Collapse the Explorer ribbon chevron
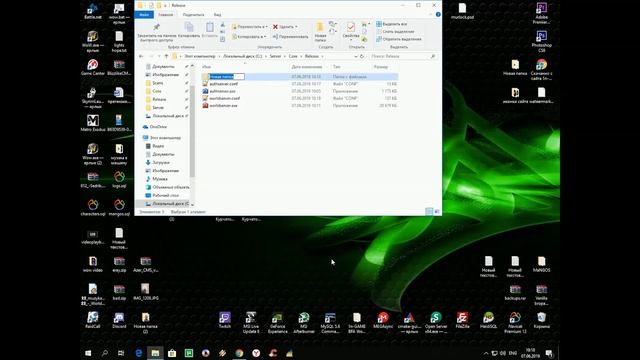The width and height of the screenshot is (640, 360). pyautogui.click(x=431, y=14)
